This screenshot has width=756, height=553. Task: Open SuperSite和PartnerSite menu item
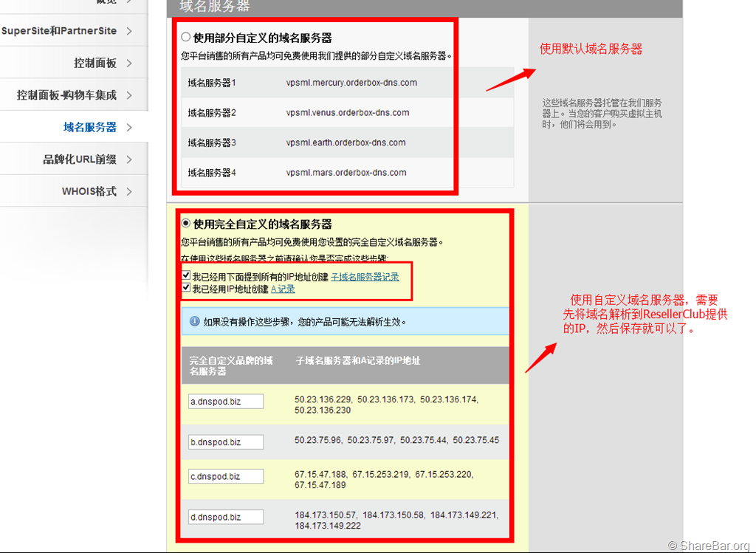pos(59,31)
